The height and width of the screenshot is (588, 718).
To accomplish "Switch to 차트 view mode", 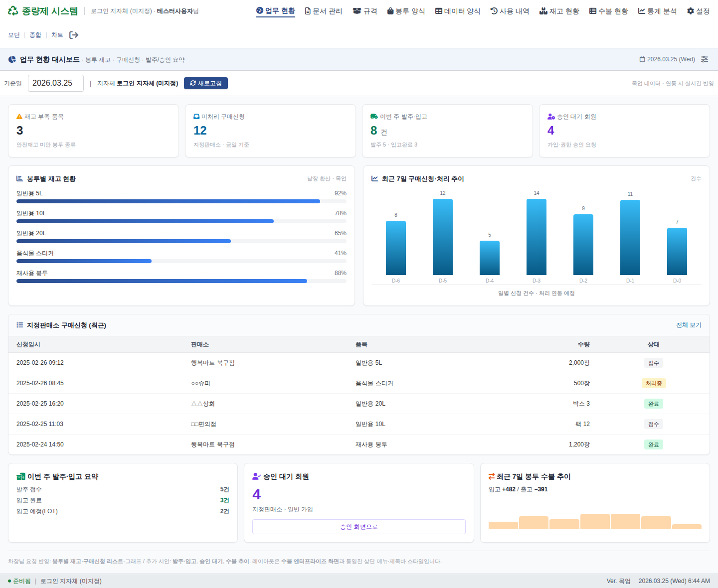I will click(57, 35).
